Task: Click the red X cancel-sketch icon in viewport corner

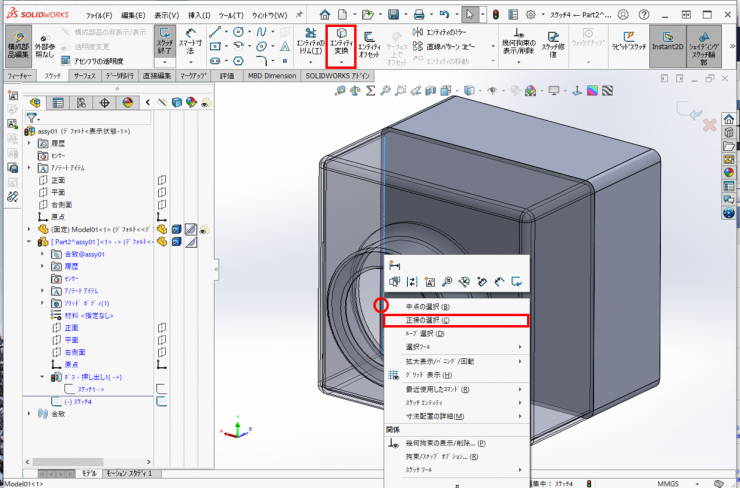Action: point(710,126)
